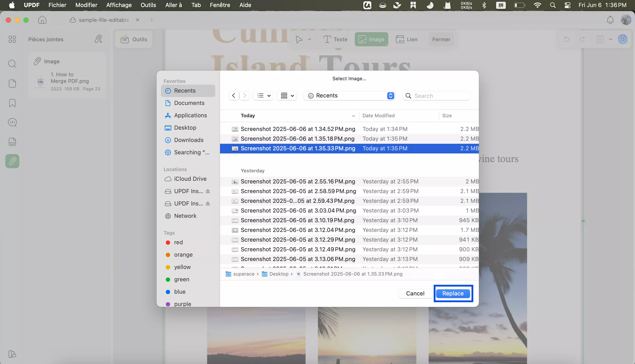Open the grouping options dropdown
This screenshot has height=364, width=635.
287,95
